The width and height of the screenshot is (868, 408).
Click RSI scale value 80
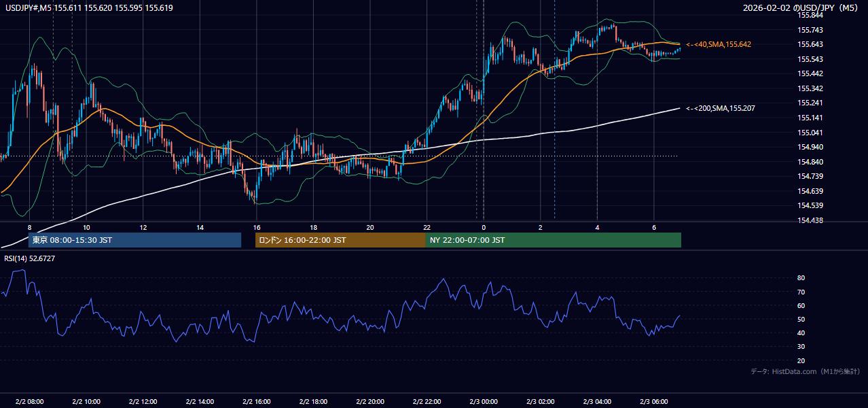point(801,278)
